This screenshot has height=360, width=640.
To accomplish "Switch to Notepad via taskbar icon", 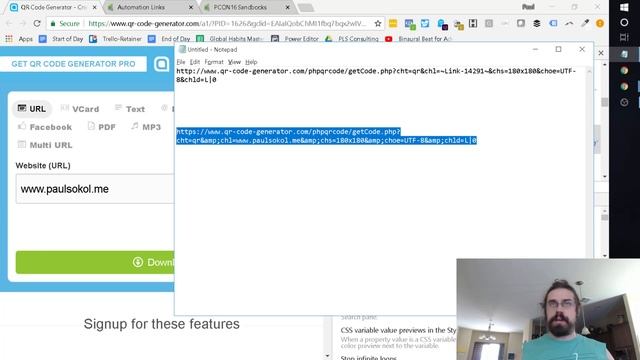I will (624, 54).
